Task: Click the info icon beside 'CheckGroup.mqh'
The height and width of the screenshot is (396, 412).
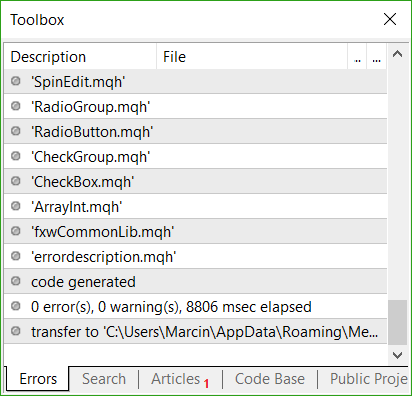Action: point(16,156)
